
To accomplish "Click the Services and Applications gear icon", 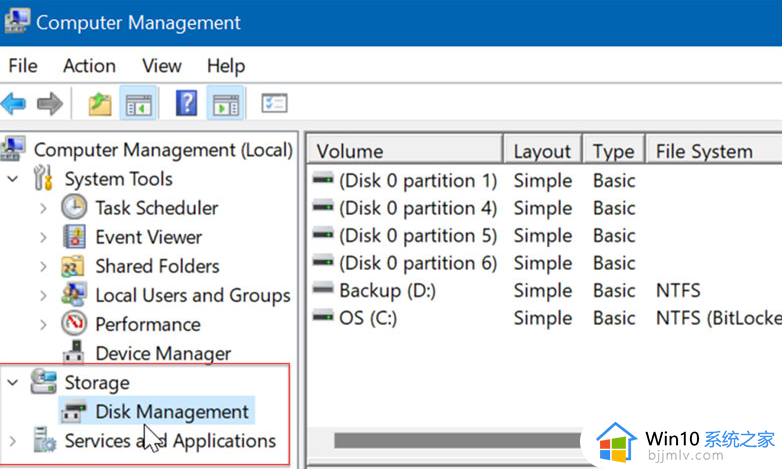I will click(x=44, y=440).
